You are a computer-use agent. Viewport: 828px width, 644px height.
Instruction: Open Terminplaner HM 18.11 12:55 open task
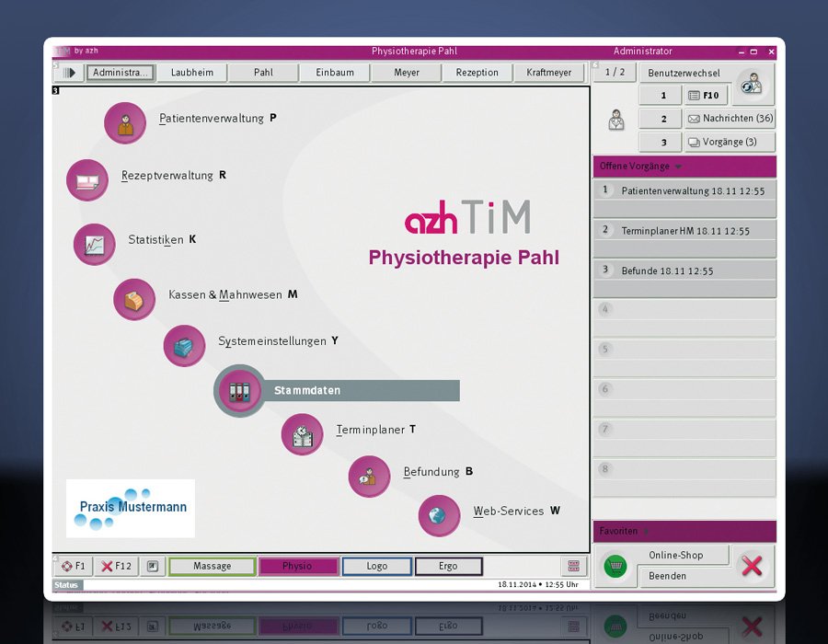click(684, 239)
